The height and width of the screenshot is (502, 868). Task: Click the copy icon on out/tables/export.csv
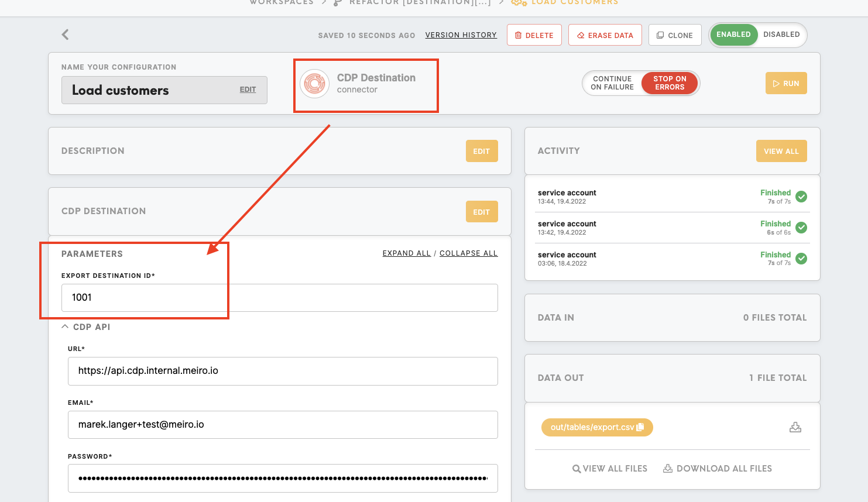tap(640, 427)
